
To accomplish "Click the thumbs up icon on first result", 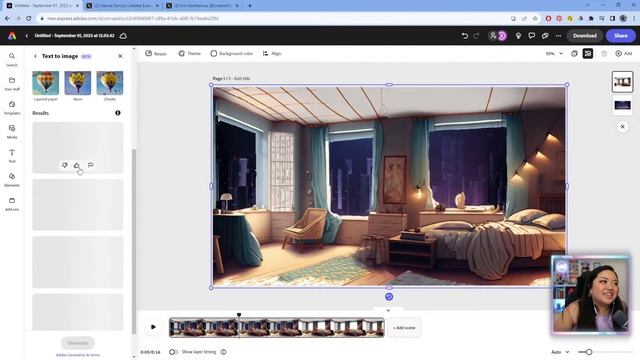I will 77,165.
